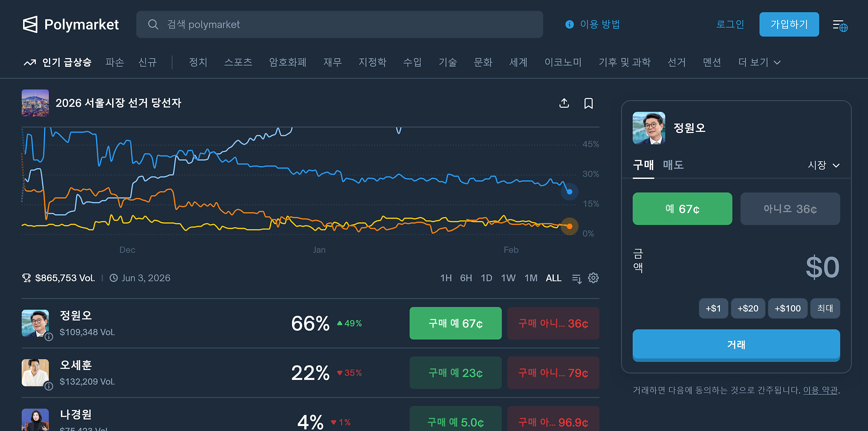Open chart settings gear icon
The width and height of the screenshot is (868, 431).
click(593, 278)
